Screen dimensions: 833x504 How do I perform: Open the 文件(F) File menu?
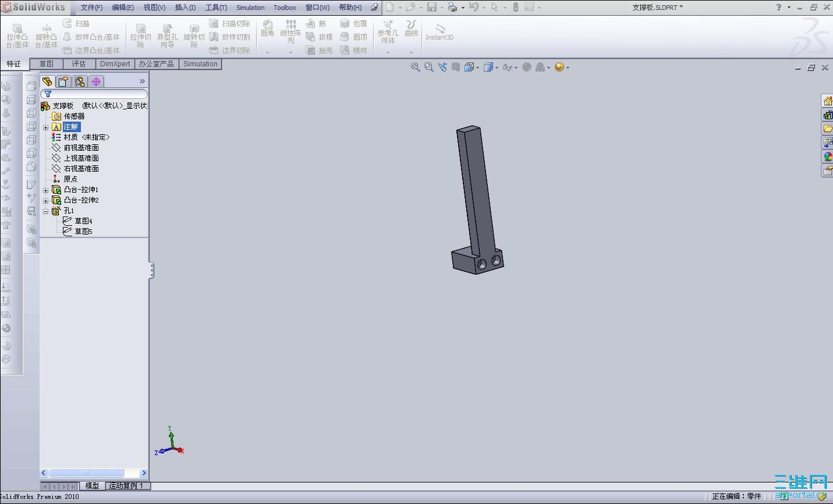(x=91, y=8)
